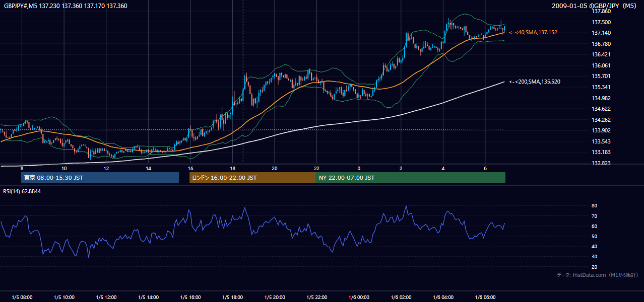Viewport: 644px width, 302px height.
Task: Click price axis label 134.622
Action: pos(601,109)
